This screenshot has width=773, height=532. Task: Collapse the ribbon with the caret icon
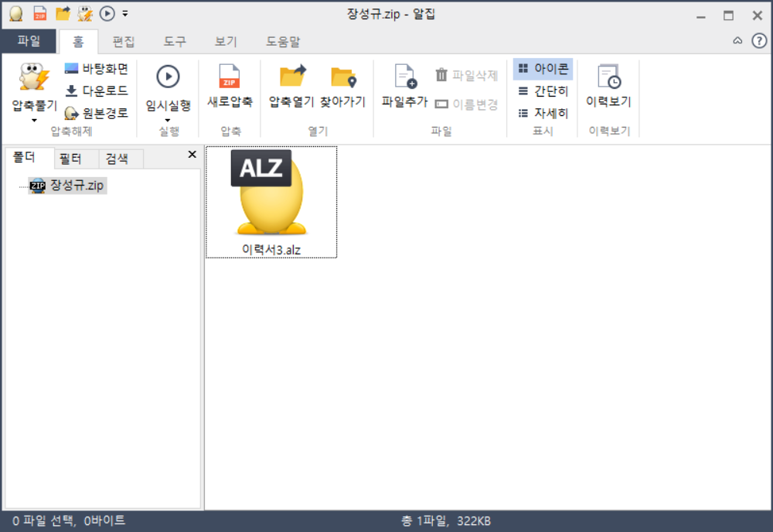tap(737, 41)
